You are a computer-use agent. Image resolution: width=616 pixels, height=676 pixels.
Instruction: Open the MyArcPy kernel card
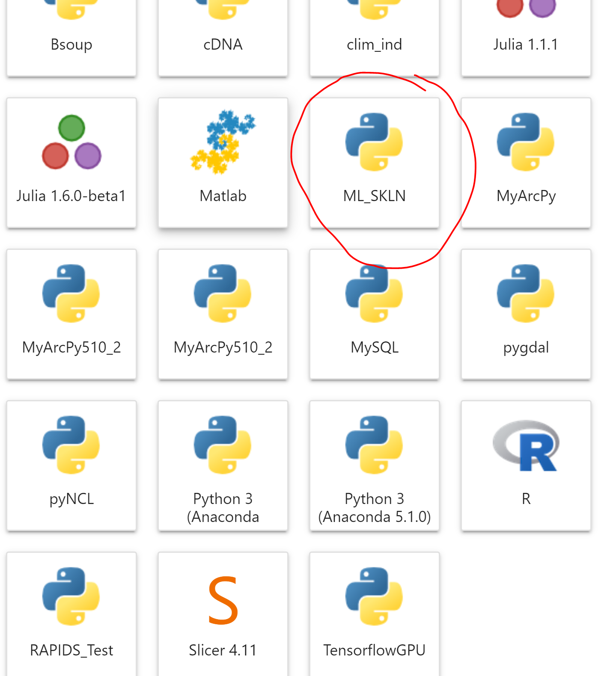coord(526,163)
